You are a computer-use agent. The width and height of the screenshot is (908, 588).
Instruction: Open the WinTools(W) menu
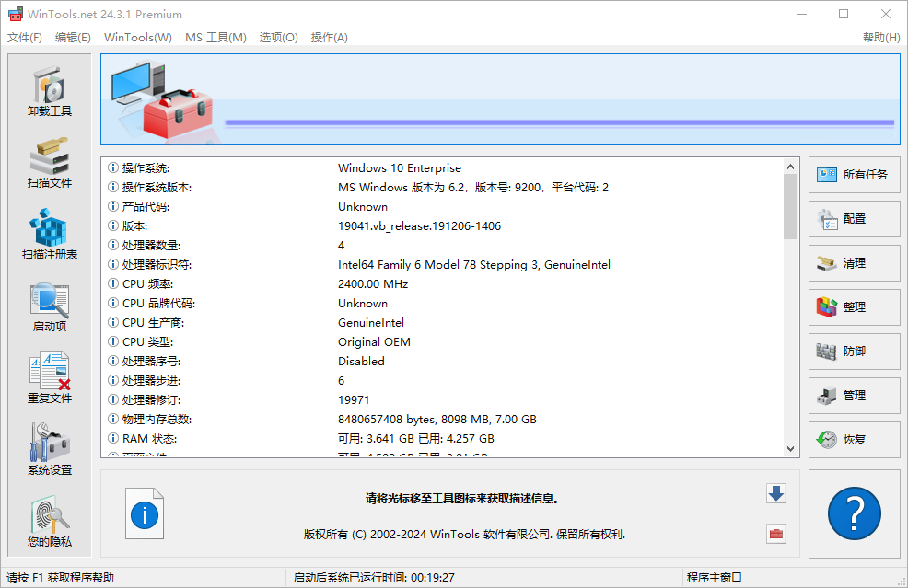[138, 38]
